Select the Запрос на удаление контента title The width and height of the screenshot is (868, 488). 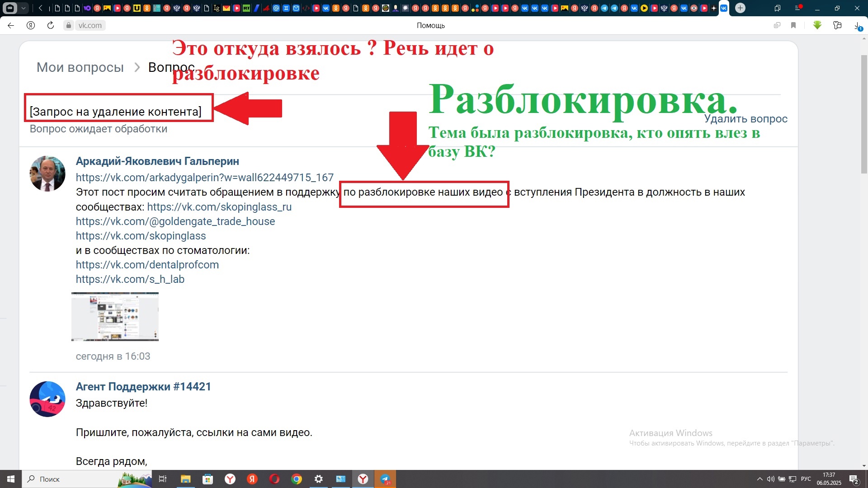pos(115,112)
